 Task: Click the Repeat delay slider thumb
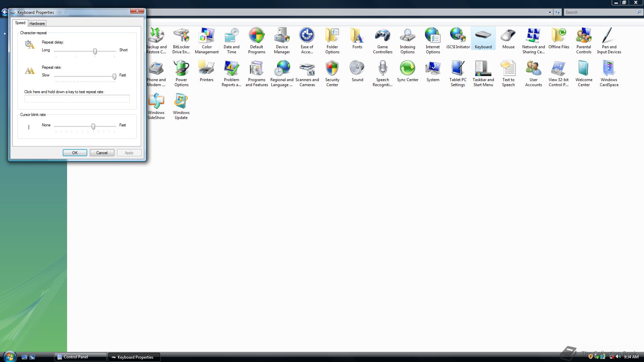[95, 51]
